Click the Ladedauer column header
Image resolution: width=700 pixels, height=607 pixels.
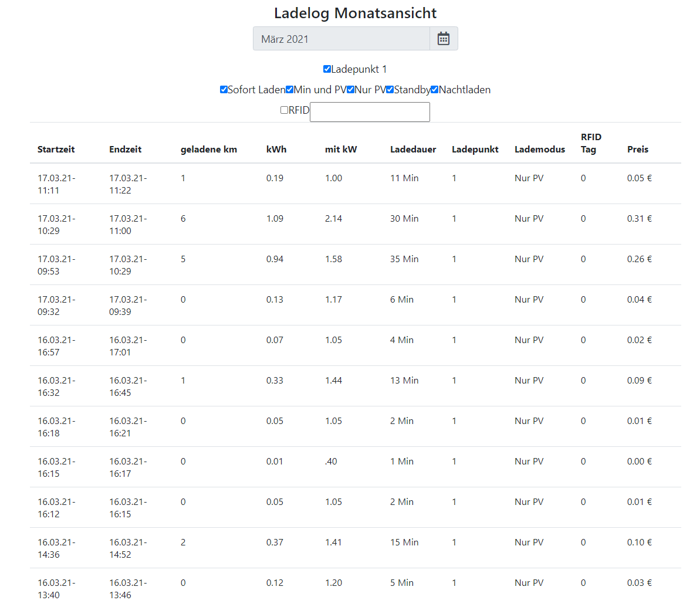pos(413,150)
